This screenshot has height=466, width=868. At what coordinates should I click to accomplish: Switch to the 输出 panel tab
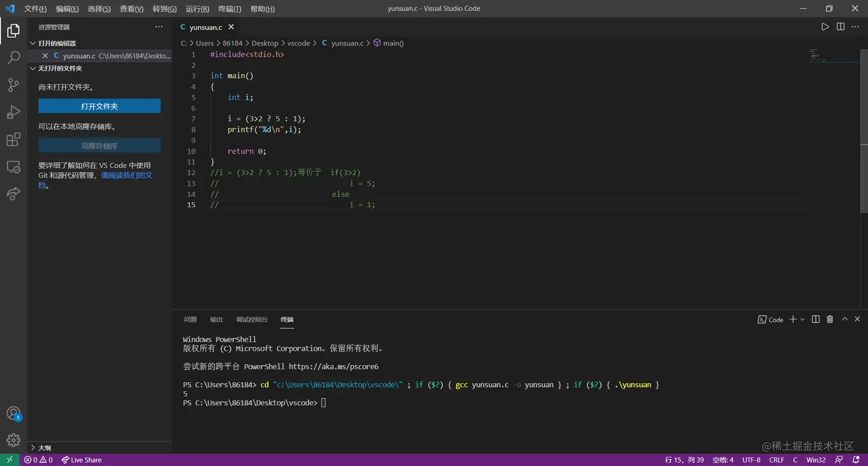216,319
